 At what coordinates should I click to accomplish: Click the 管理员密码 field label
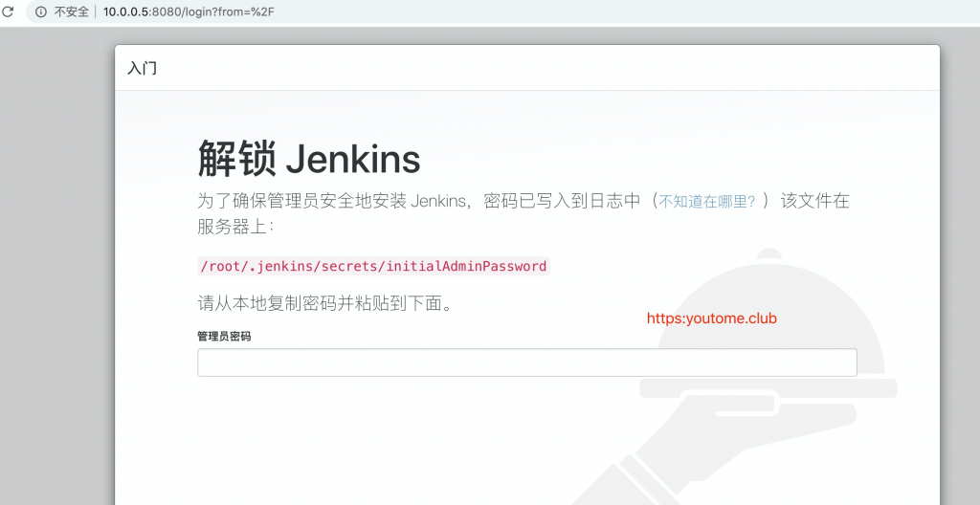pos(224,337)
